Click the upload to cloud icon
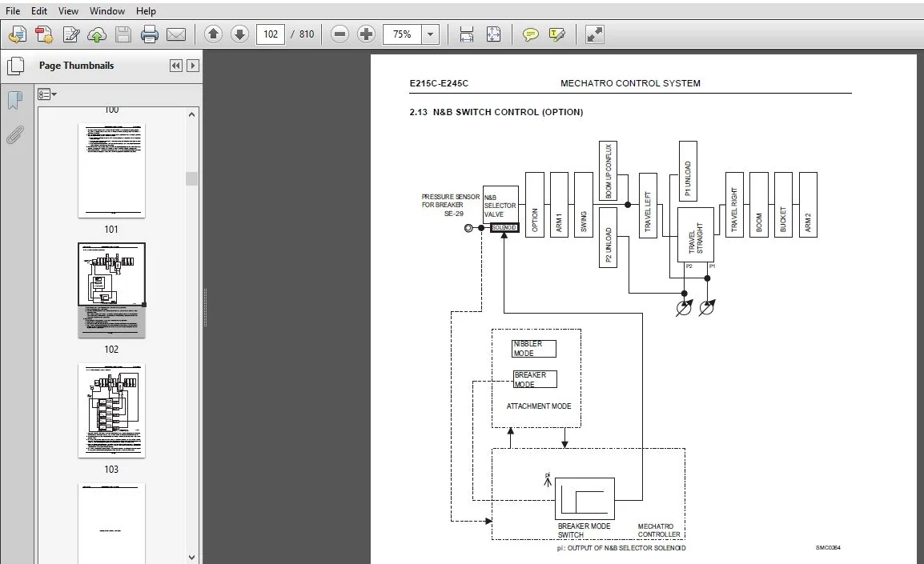Viewport: 924px width, 564px height. [97, 34]
